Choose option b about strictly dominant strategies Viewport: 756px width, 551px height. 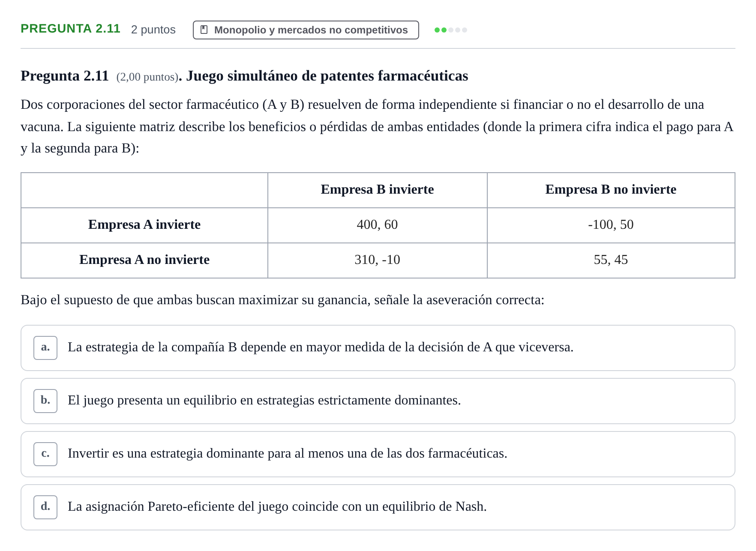pyautogui.click(x=378, y=401)
